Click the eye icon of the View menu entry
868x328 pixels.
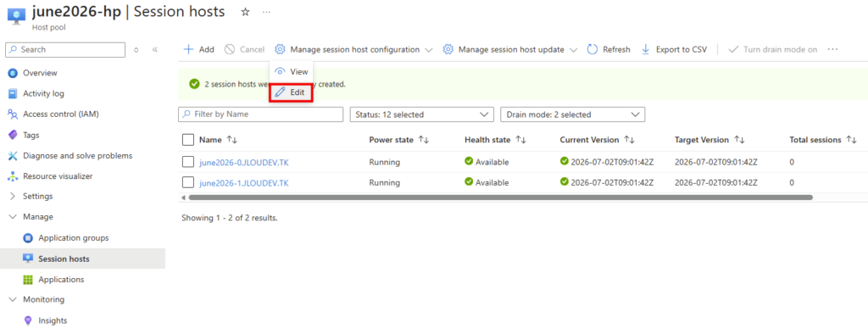point(281,71)
